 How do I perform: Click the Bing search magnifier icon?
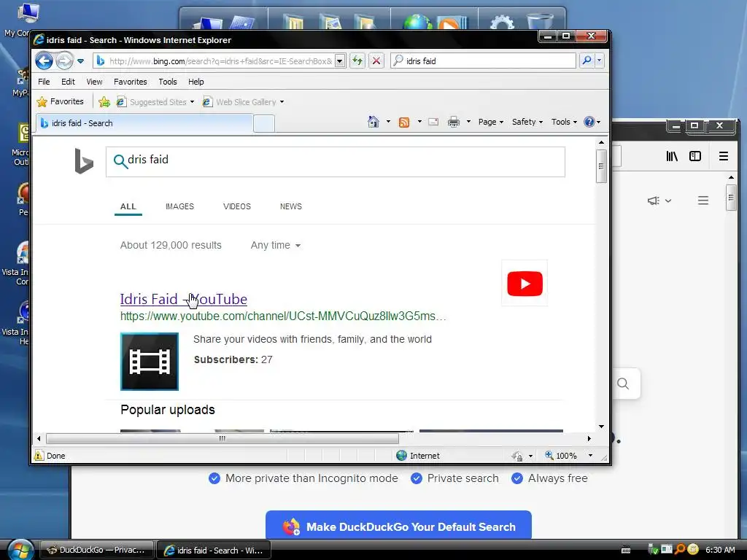120,161
